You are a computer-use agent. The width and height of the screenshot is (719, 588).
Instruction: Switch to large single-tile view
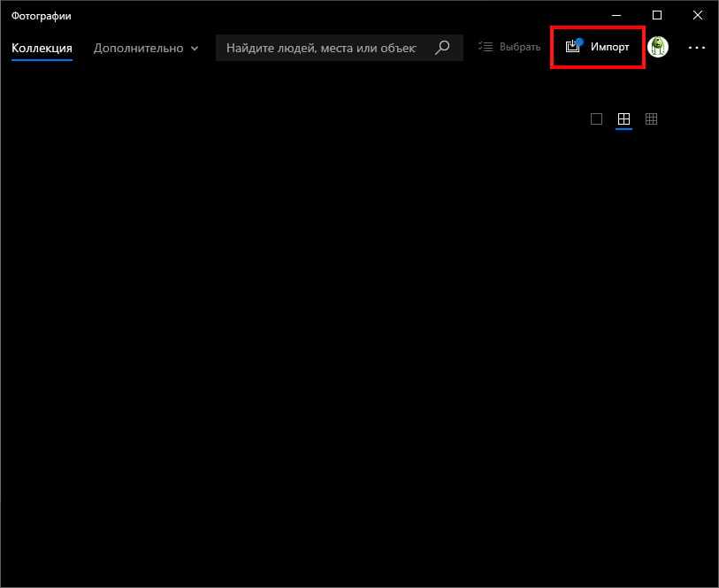596,119
